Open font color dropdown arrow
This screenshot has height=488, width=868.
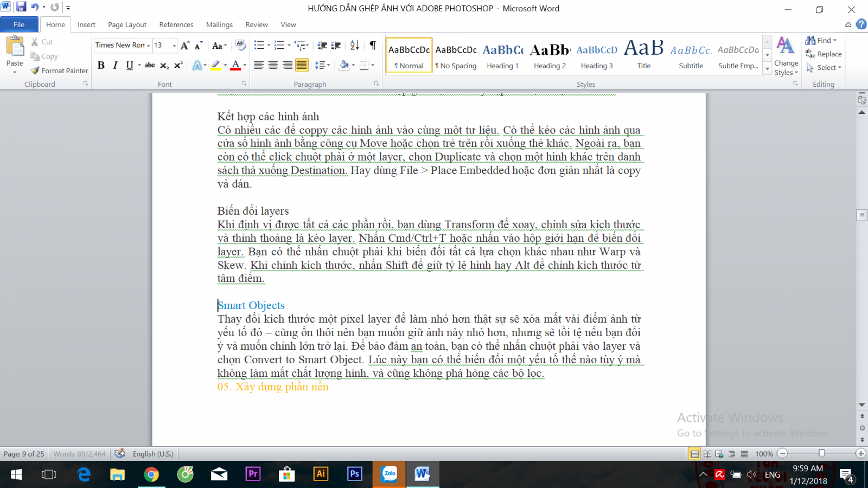point(245,65)
